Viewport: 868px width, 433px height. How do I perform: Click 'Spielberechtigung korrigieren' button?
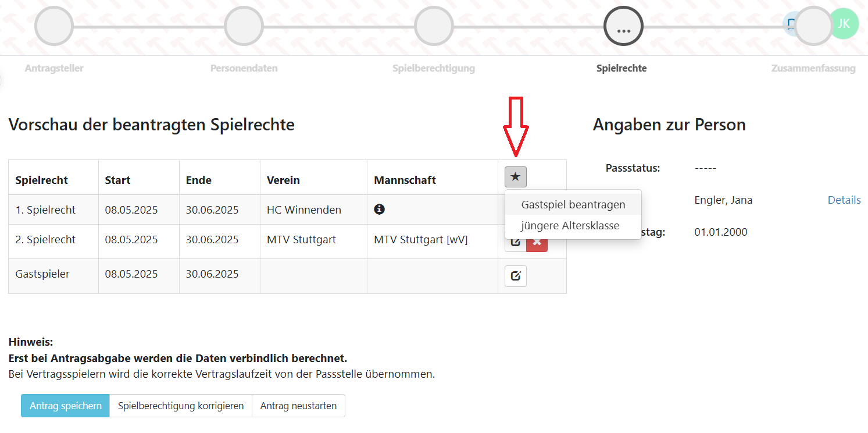pos(180,406)
